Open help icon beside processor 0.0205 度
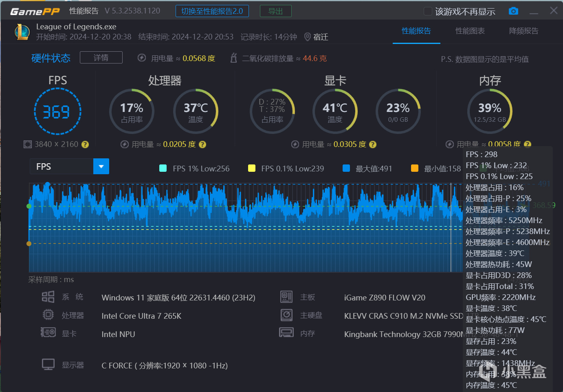 click(x=202, y=144)
